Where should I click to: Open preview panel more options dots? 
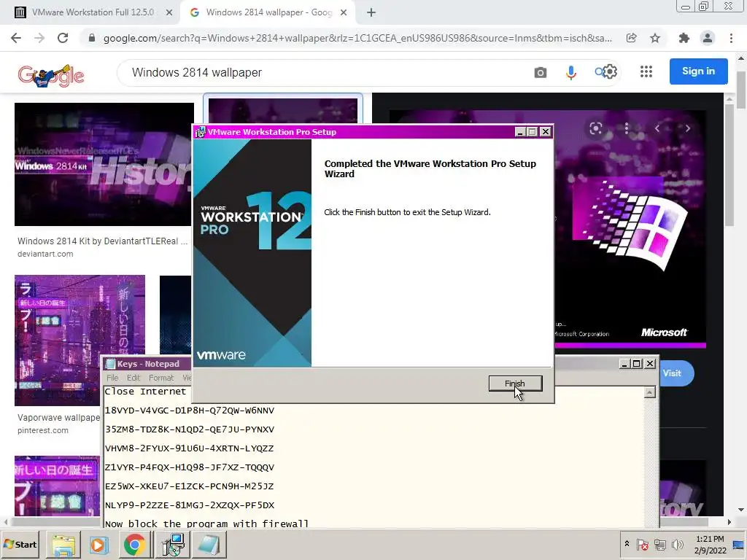[x=627, y=128]
